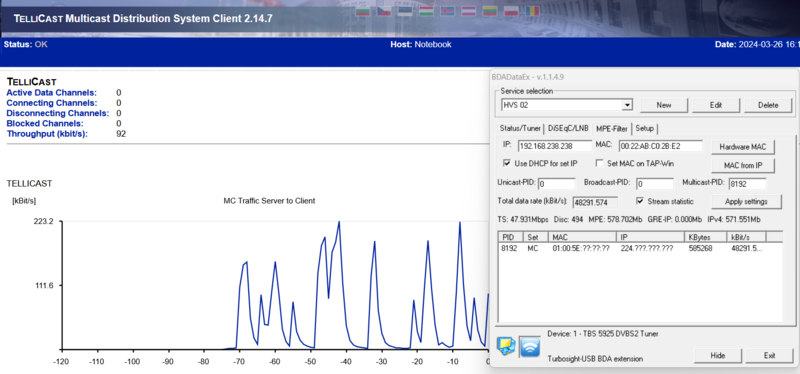
Task: Click the TelliCast client title banner text
Action: coord(143,19)
